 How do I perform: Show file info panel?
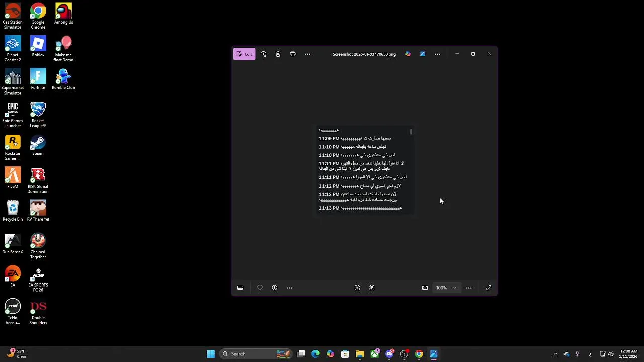click(275, 288)
